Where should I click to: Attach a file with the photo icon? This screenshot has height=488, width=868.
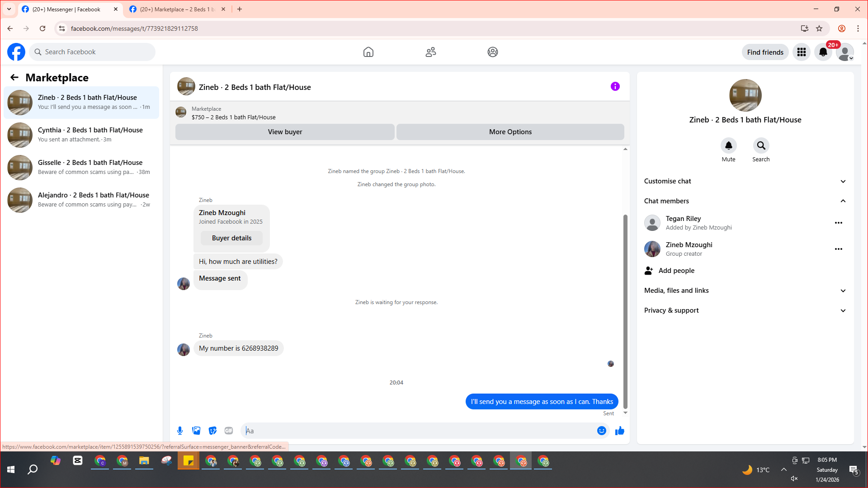[x=196, y=431]
